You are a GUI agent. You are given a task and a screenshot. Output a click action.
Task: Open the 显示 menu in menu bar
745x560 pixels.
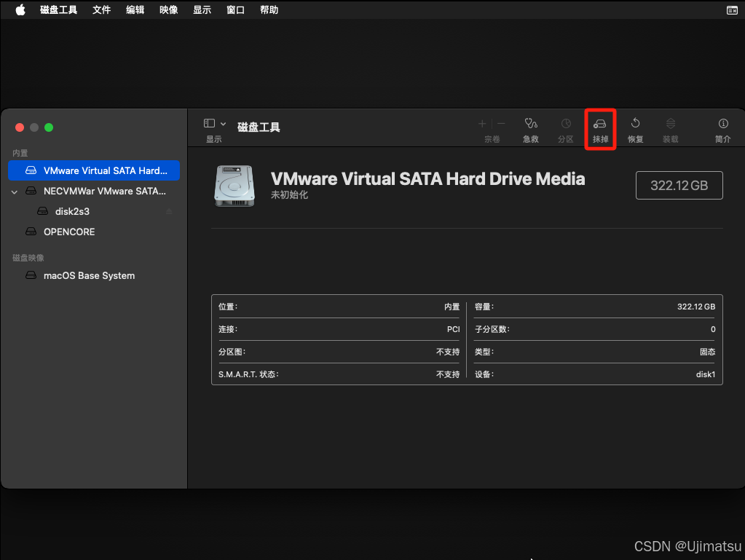202,9
